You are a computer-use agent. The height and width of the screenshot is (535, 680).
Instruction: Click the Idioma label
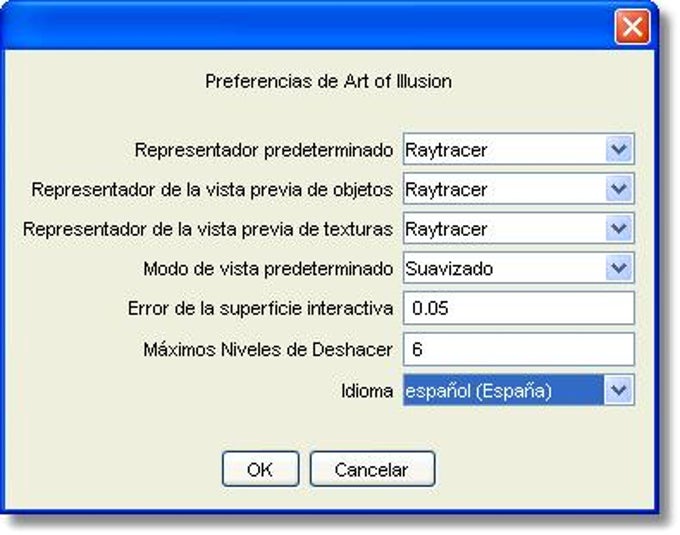(x=367, y=391)
